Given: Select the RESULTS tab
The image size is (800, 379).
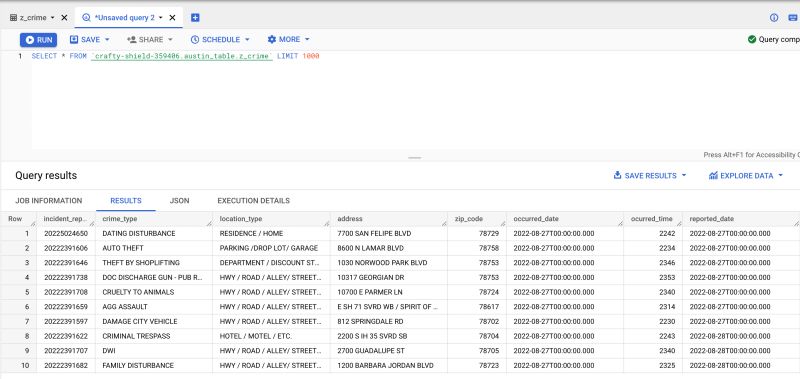Looking at the screenshot, I should tap(126, 200).
